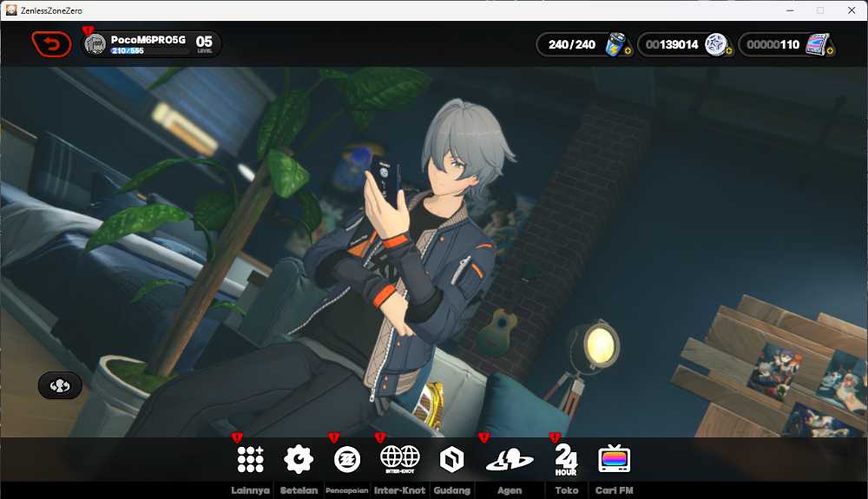Close the ZenlessZoneZero window
Screen dimensions: 868x499
[852, 10]
